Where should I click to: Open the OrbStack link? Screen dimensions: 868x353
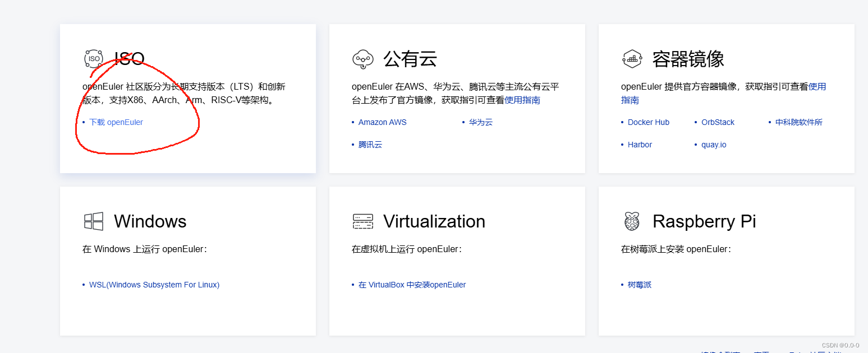coord(718,122)
